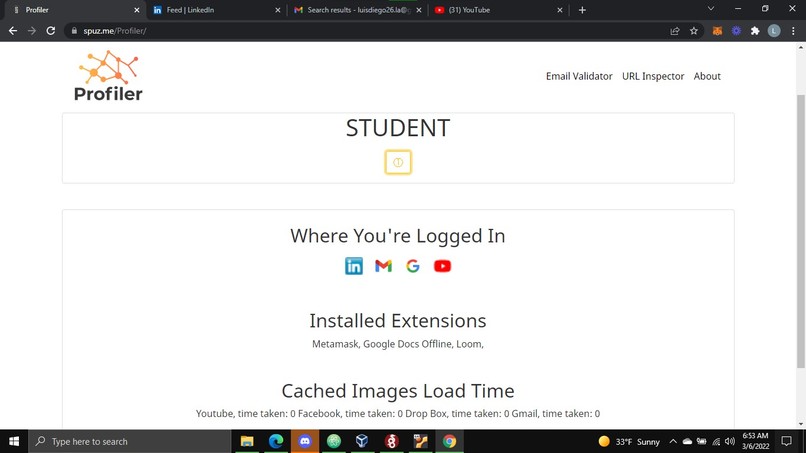The width and height of the screenshot is (806, 453).
Task: View site lock information icon
Action: (x=74, y=31)
